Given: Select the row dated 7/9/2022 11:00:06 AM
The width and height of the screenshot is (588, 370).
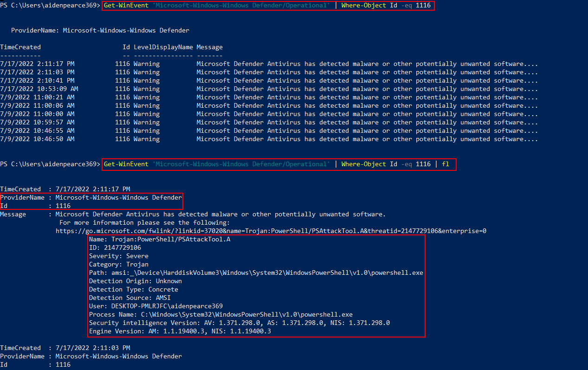Looking at the screenshot, I should click(x=269, y=106).
